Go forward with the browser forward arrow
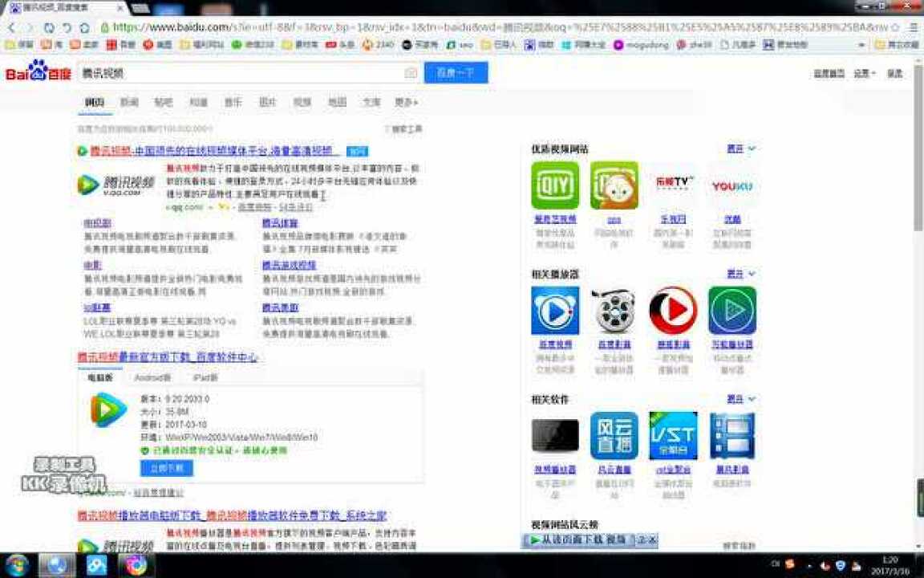Screen dimensions: 924x578 pyautogui.click(x=30, y=28)
